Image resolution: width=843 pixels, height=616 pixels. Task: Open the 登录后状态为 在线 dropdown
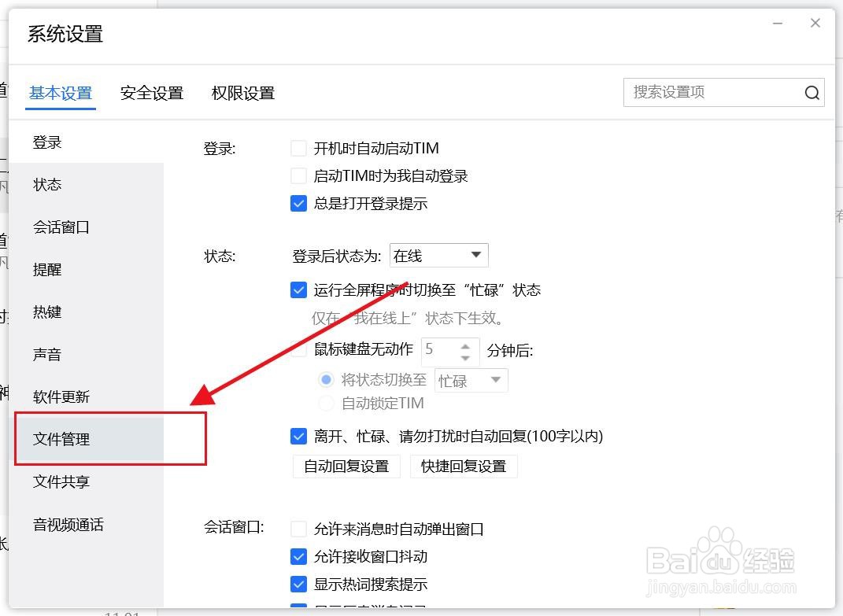(438, 256)
